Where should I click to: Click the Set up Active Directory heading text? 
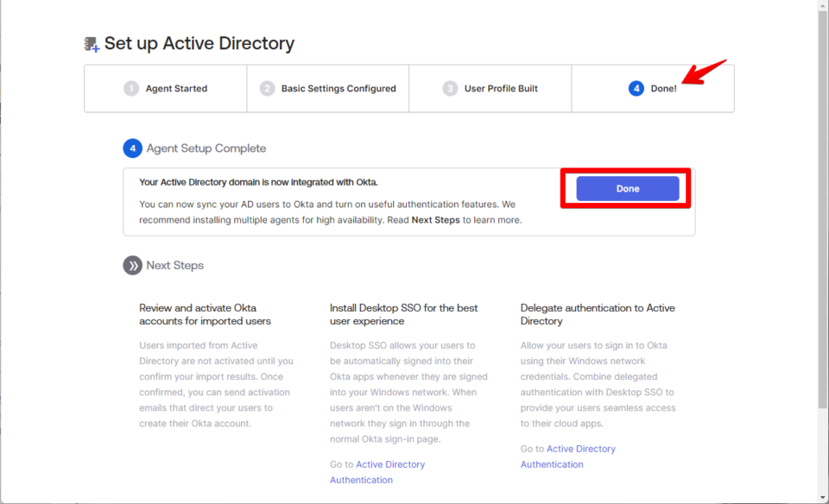click(199, 42)
